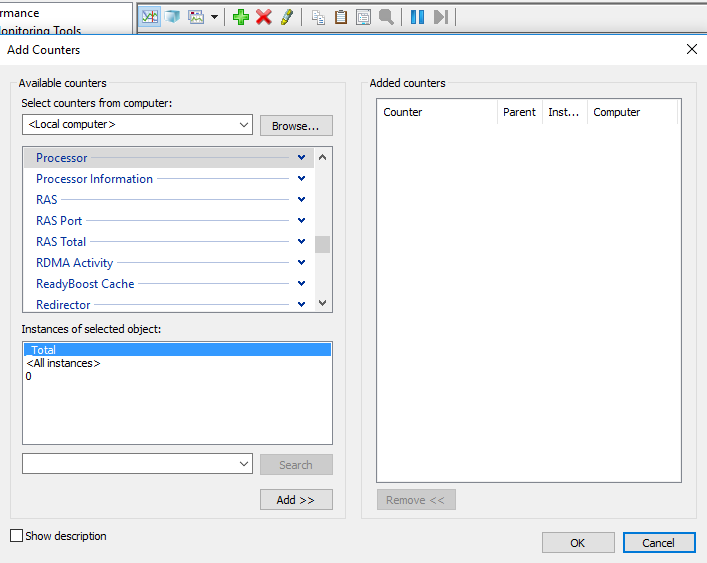Click the Cancel button
The width and height of the screenshot is (707, 563).
click(x=659, y=542)
